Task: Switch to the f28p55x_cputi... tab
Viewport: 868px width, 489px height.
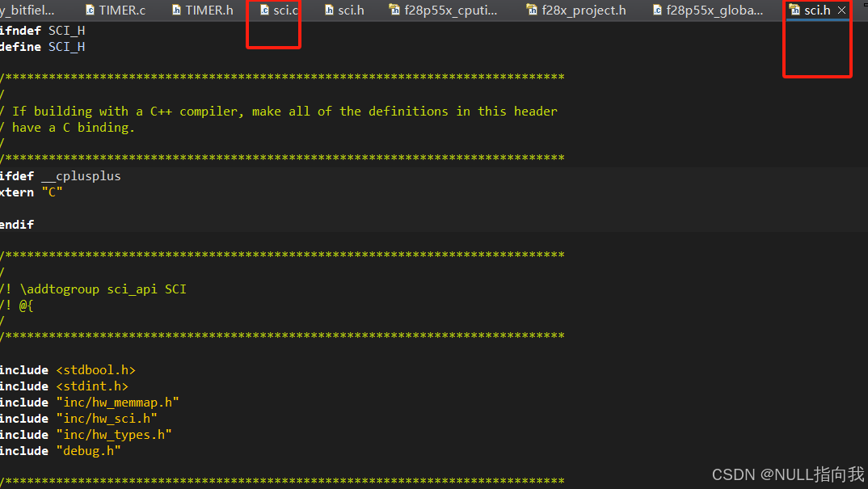Action: (444, 10)
